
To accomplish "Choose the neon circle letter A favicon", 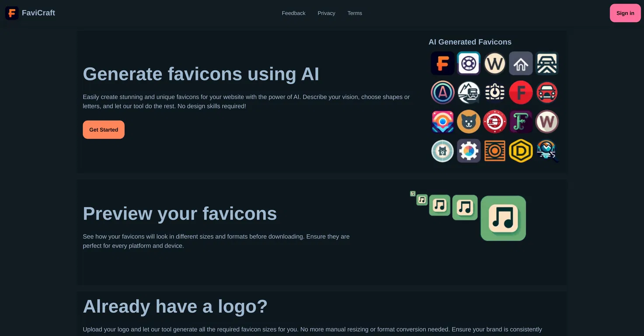I will (x=442, y=92).
